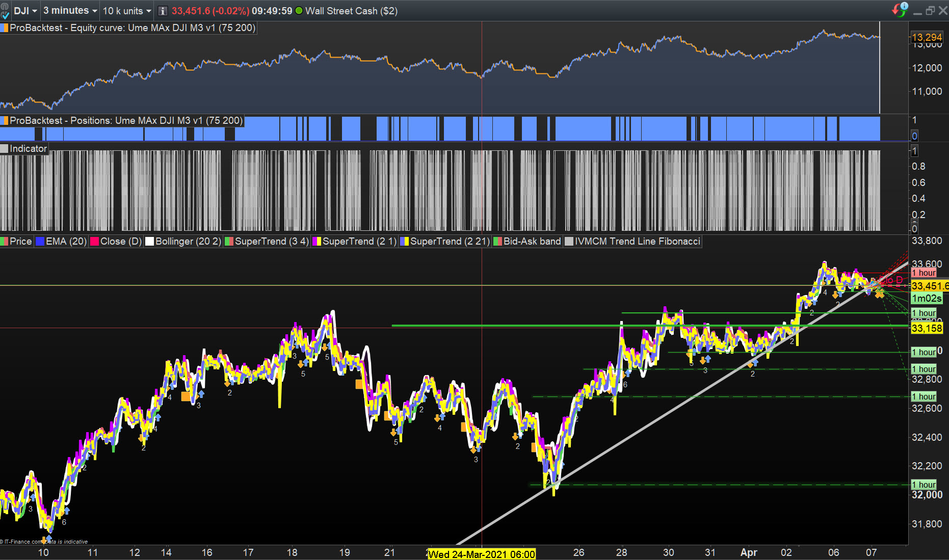Click the 32,000 price axis label

click(927, 495)
